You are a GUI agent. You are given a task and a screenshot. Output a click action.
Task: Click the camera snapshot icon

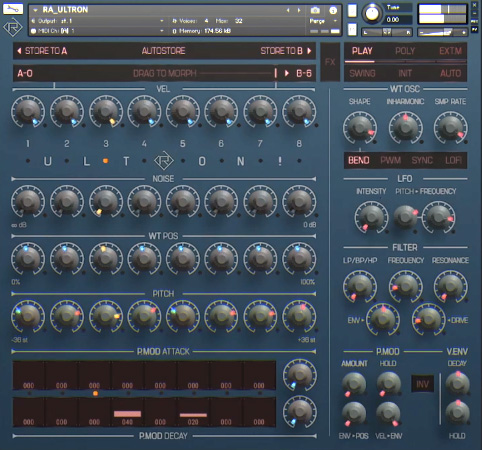(315, 10)
